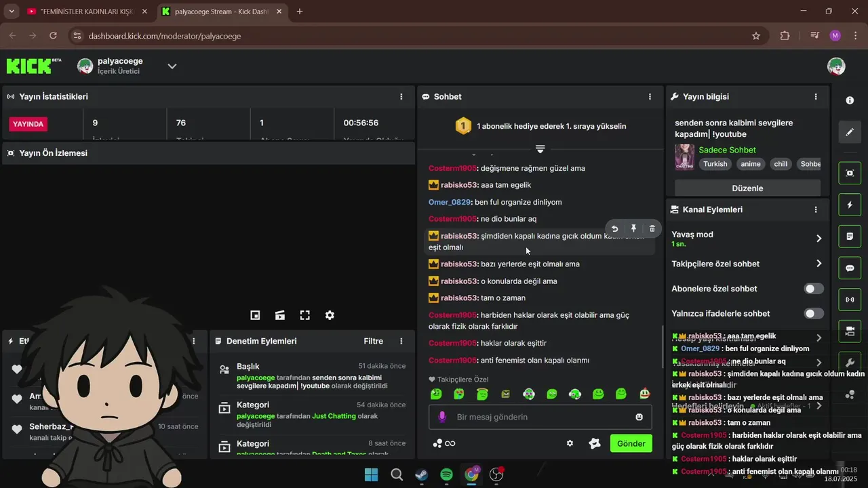Open stream preview settings gear

[330, 315]
